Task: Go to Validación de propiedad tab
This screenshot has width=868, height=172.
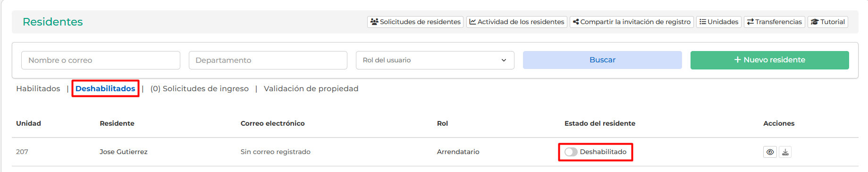Action: tap(311, 88)
